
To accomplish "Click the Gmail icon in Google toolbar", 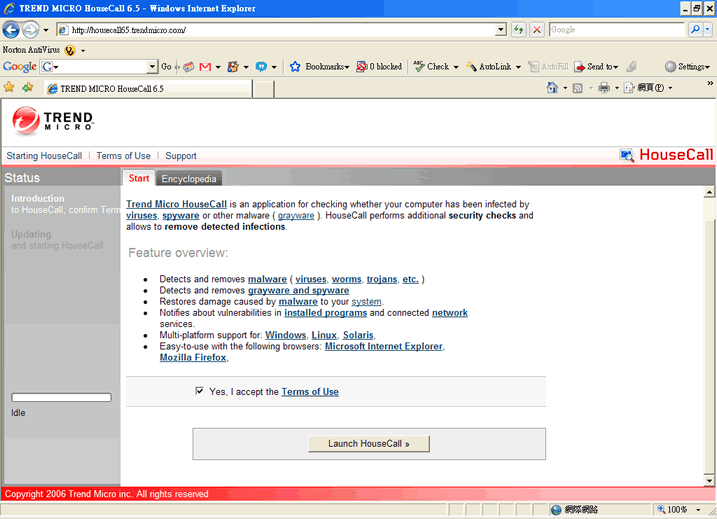I will (205, 67).
